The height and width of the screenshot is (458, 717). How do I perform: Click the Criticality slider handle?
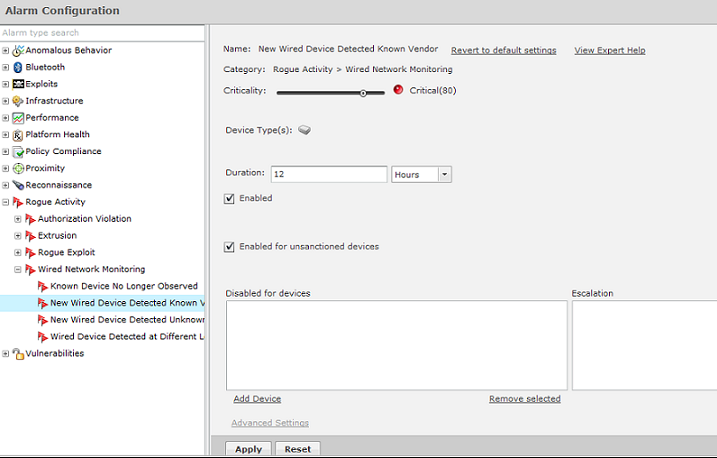363,93
